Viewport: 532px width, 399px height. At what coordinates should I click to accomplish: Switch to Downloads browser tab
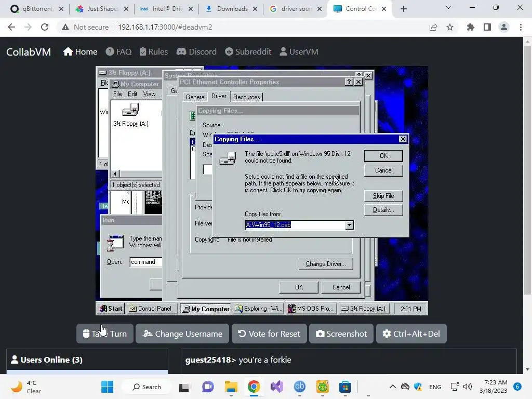pyautogui.click(x=231, y=9)
